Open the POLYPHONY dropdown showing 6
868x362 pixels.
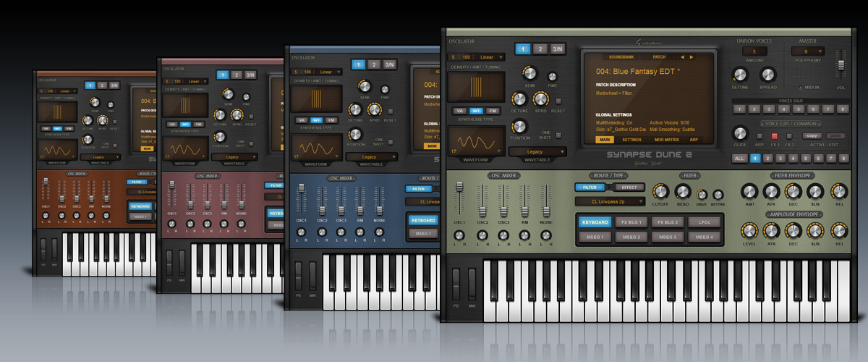click(808, 52)
